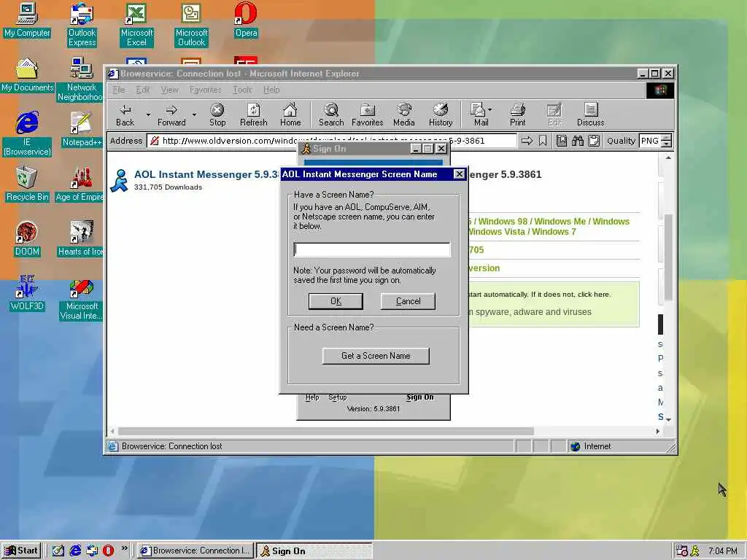This screenshot has width=747, height=560.
Task: Show History pane in IE toolbar
Action: pos(441,115)
